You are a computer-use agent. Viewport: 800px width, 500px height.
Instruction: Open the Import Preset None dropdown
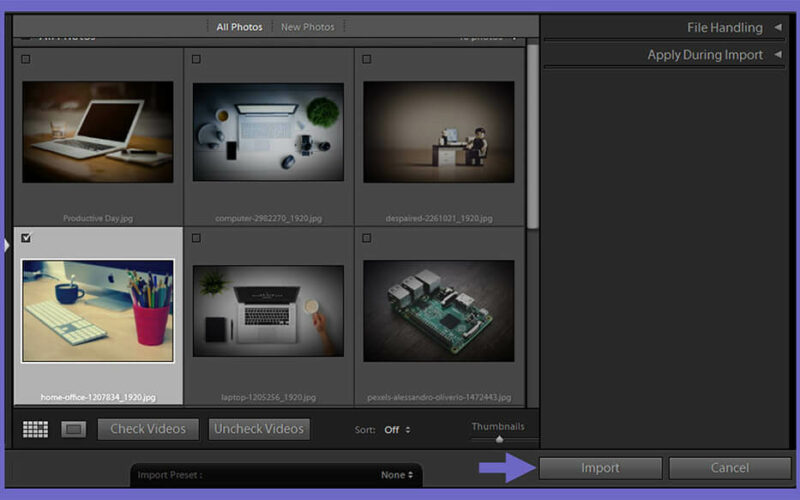[x=397, y=475]
